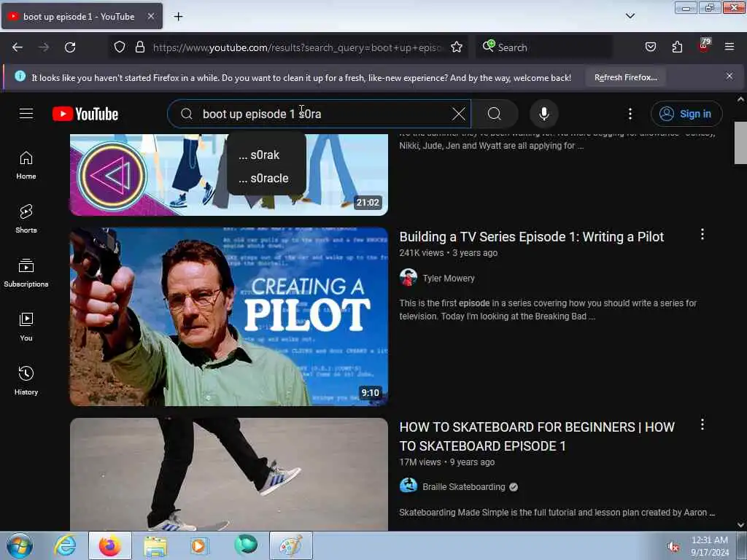This screenshot has width=747, height=560.
Task: Visit the Braille Skateboarding channel
Action: (463, 486)
